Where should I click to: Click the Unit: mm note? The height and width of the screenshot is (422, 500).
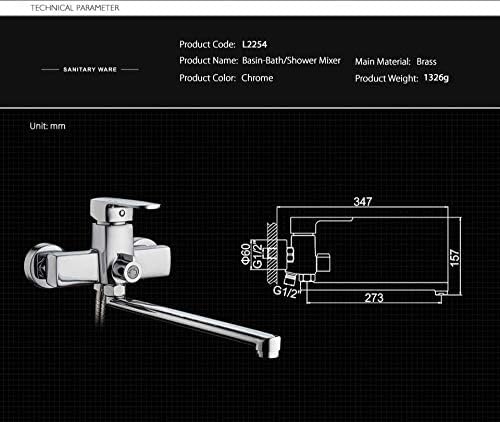click(47, 126)
